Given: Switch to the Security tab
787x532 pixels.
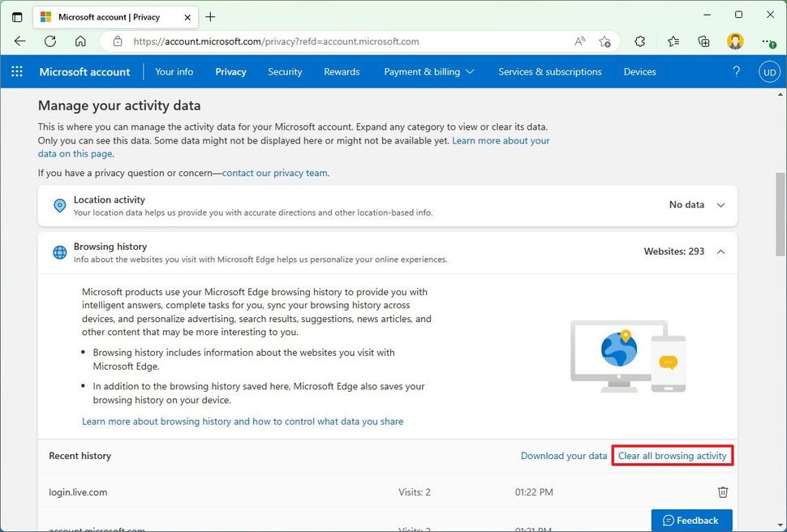Looking at the screenshot, I should pos(284,71).
